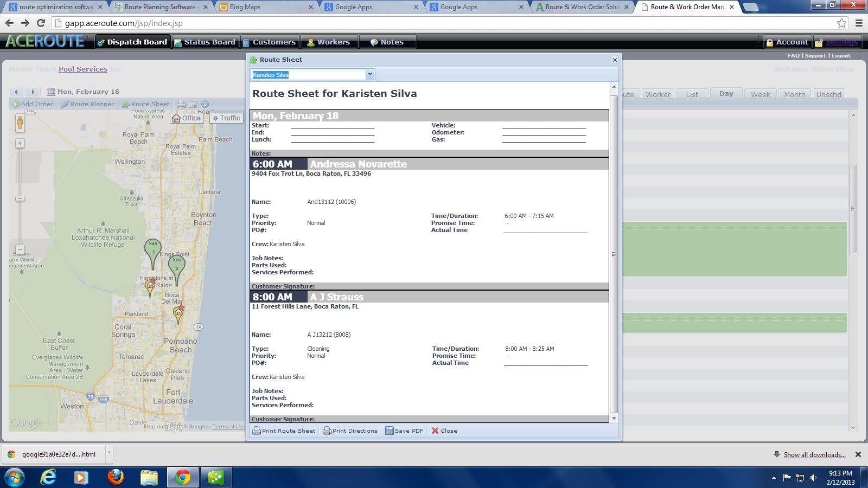
Task: Click browser reload icon
Action: pyautogui.click(x=41, y=23)
